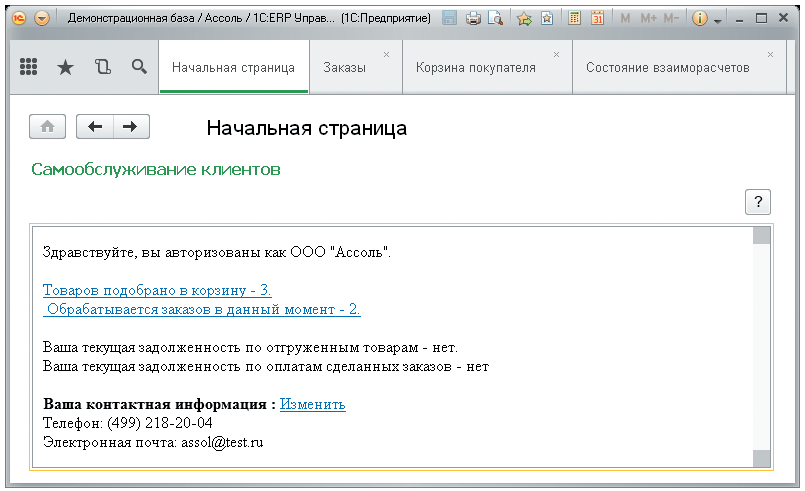Switch to the Корзина покупателя tab
This screenshot has height=491, width=805.
475,68
